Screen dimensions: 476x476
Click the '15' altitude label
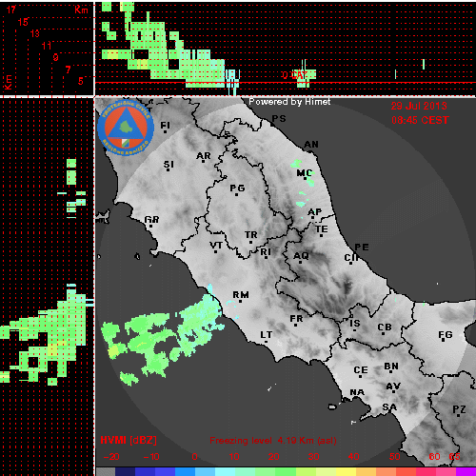click(x=23, y=22)
